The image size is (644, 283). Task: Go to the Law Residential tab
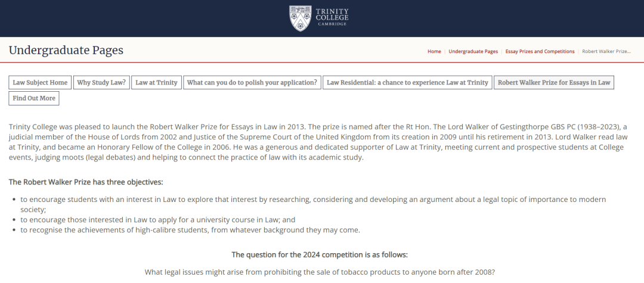point(407,82)
